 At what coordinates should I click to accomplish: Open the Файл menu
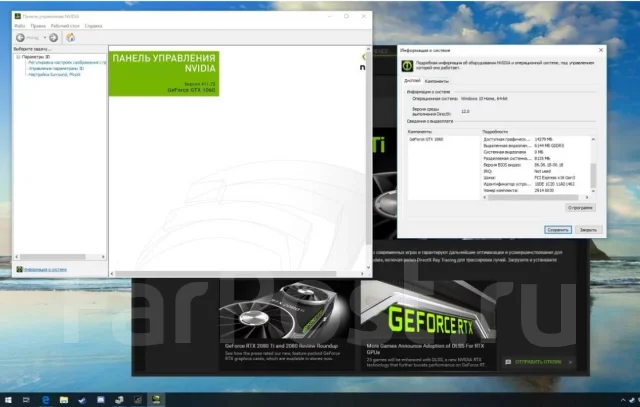20,26
